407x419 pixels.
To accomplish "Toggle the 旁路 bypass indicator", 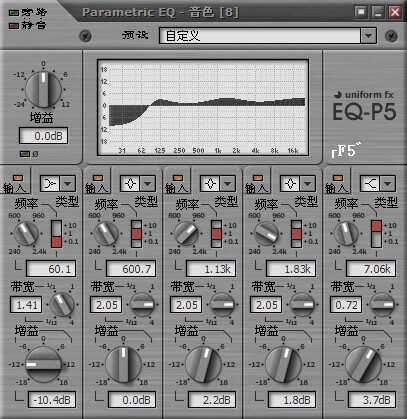I will (14, 13).
